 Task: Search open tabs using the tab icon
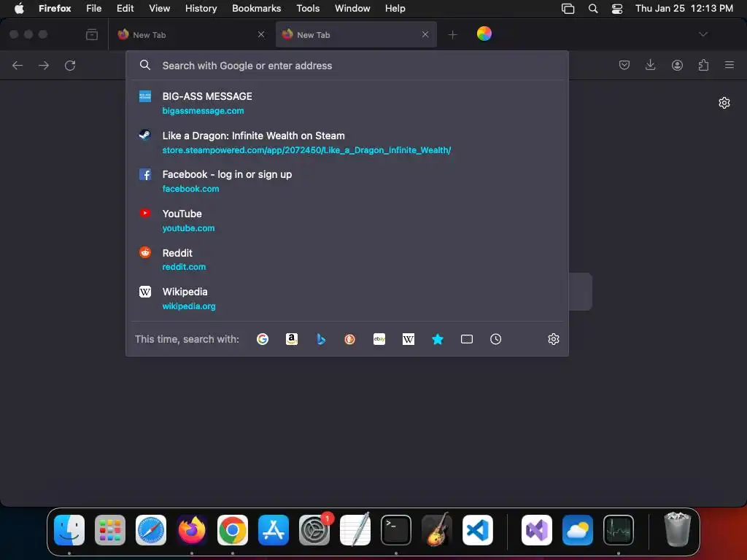click(x=467, y=339)
